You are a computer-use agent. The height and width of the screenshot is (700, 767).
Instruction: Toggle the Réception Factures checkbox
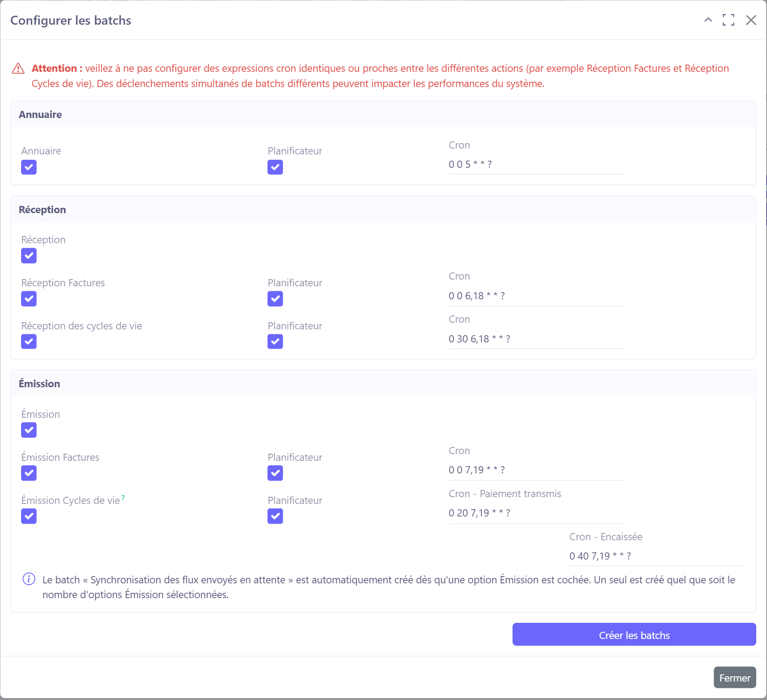pyautogui.click(x=29, y=299)
